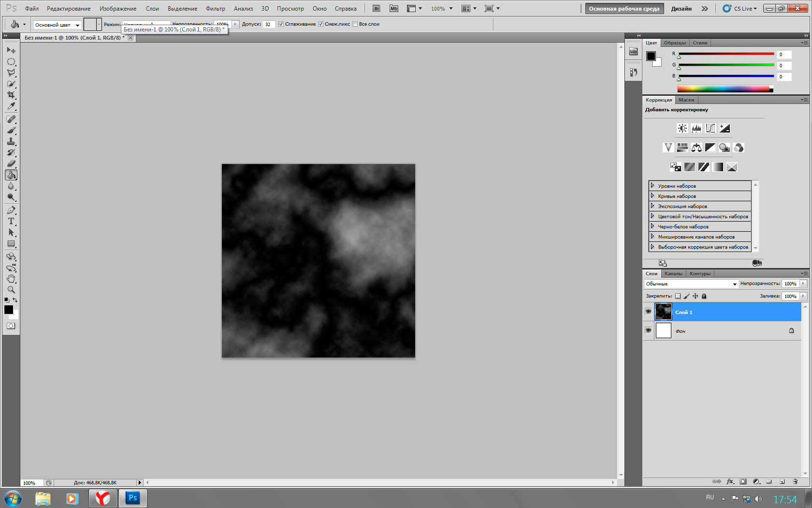812x508 pixels.
Task: Select the Основная рабочая среда workspace
Action: [624, 9]
